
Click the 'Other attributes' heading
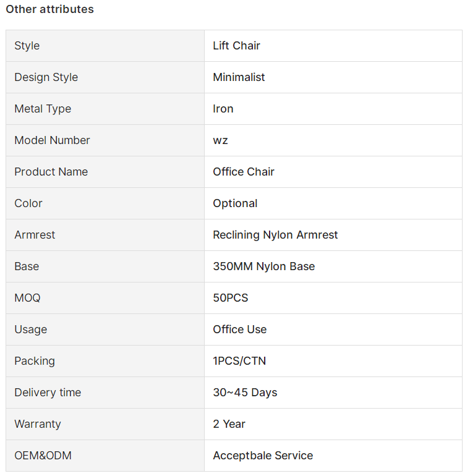tap(49, 9)
